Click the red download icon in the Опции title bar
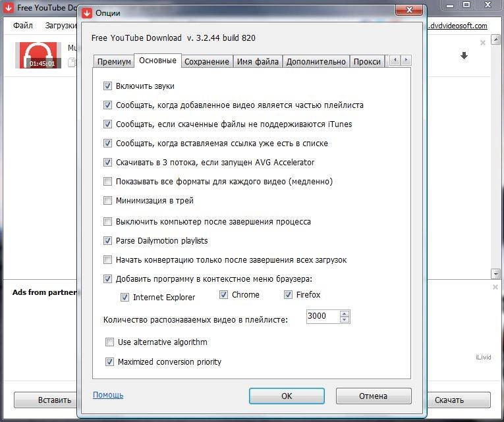504x422 pixels. coord(86,13)
